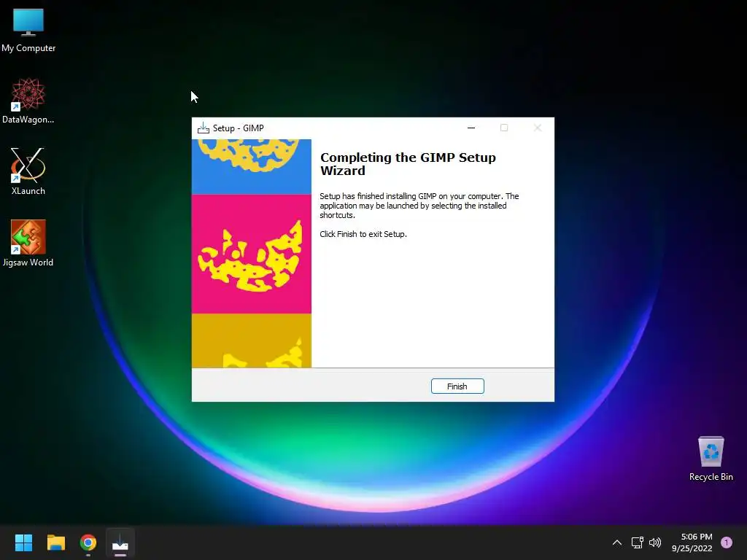Viewport: 747px width, 560px height.
Task: Select the DataWagon desktop shortcut
Action: [28, 101]
